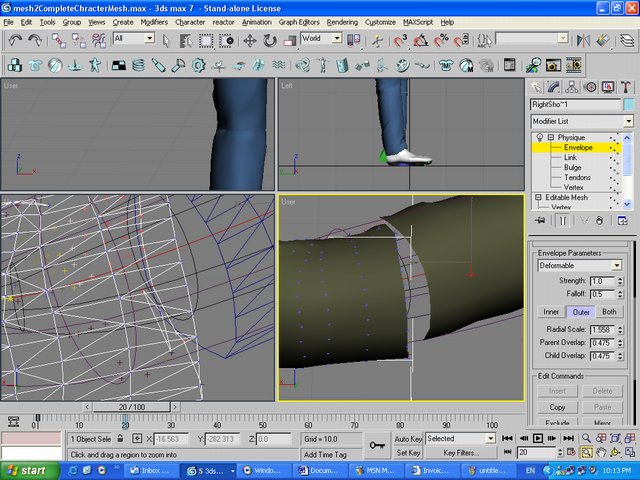Open the Motion command panel tab
640x480 pixels.
[x=591, y=87]
